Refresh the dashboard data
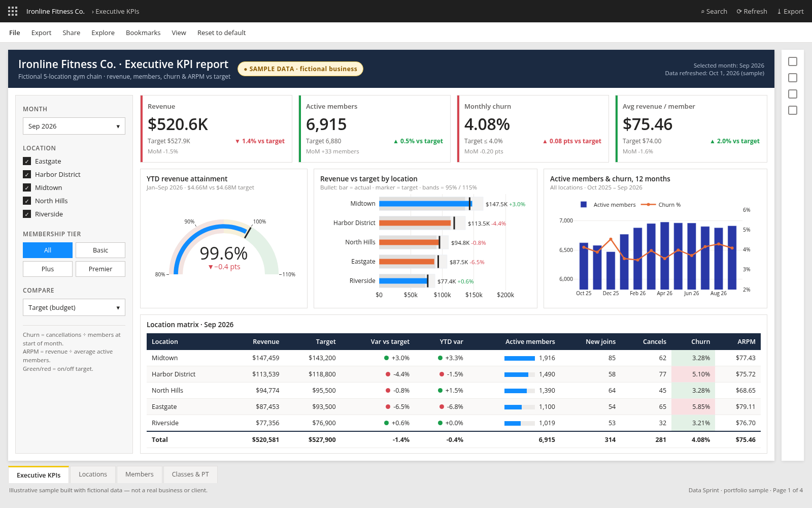The height and width of the screenshot is (508, 812). (x=752, y=11)
